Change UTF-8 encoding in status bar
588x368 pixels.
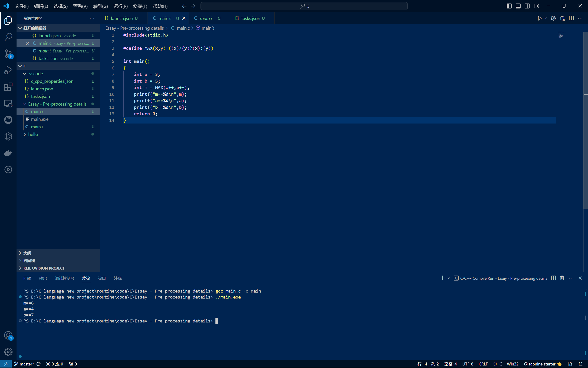pos(468,364)
